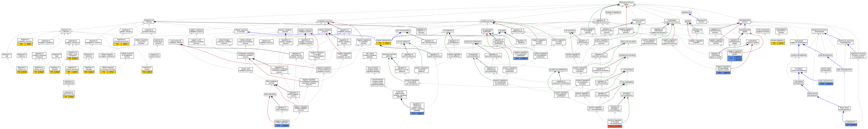This screenshot has height=129, width=868.
Task: Select the lymphocyte activation node
Action: tap(627, 55)
